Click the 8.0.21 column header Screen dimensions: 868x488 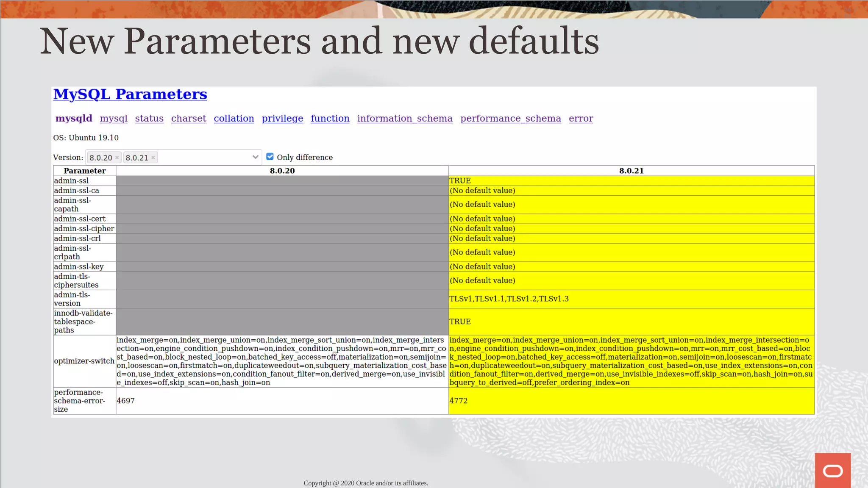631,171
